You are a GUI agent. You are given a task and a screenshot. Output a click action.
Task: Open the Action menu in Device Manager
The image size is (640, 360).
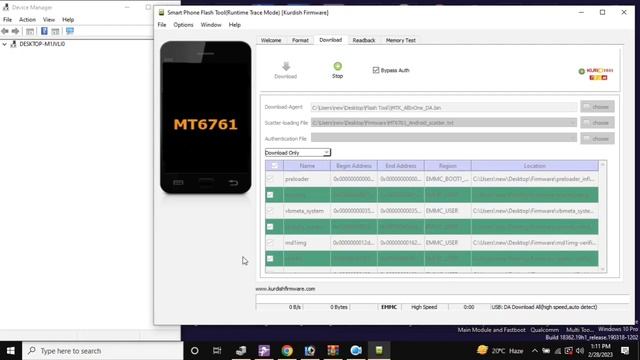(27, 20)
